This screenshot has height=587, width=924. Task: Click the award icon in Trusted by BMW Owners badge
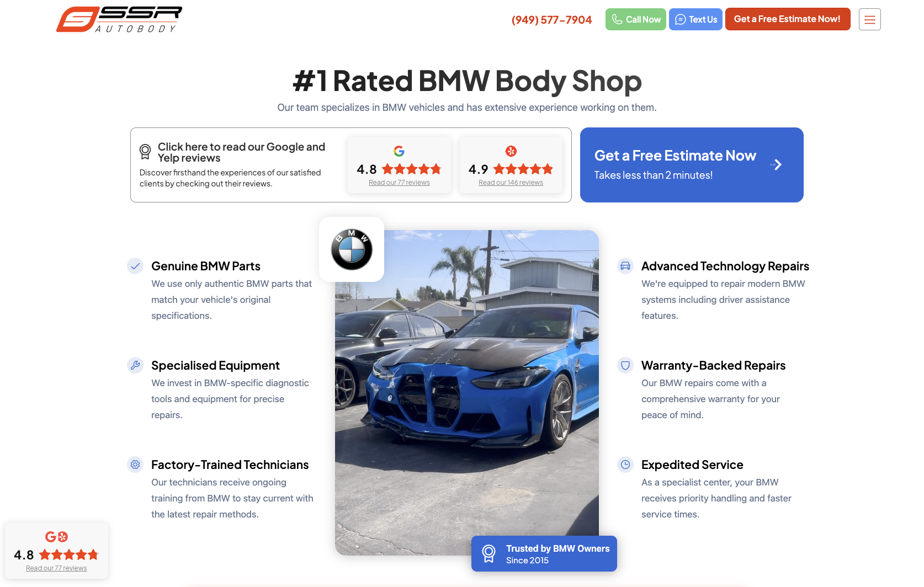489,553
